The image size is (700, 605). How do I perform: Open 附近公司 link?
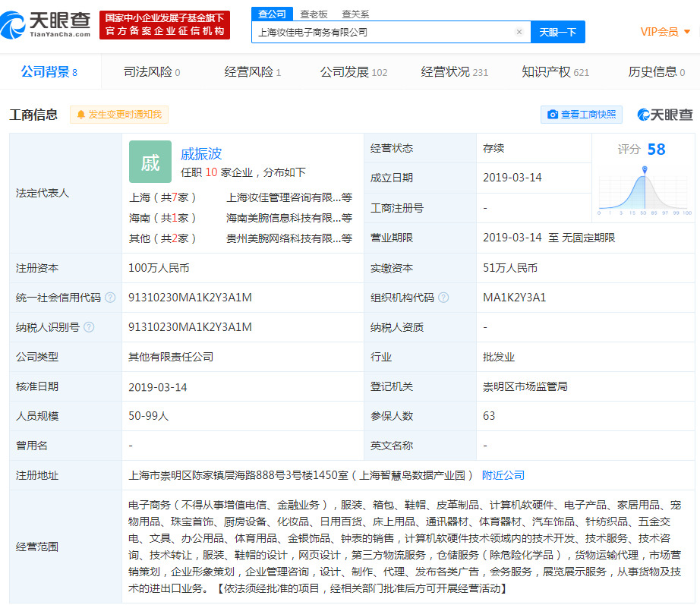tap(503, 475)
